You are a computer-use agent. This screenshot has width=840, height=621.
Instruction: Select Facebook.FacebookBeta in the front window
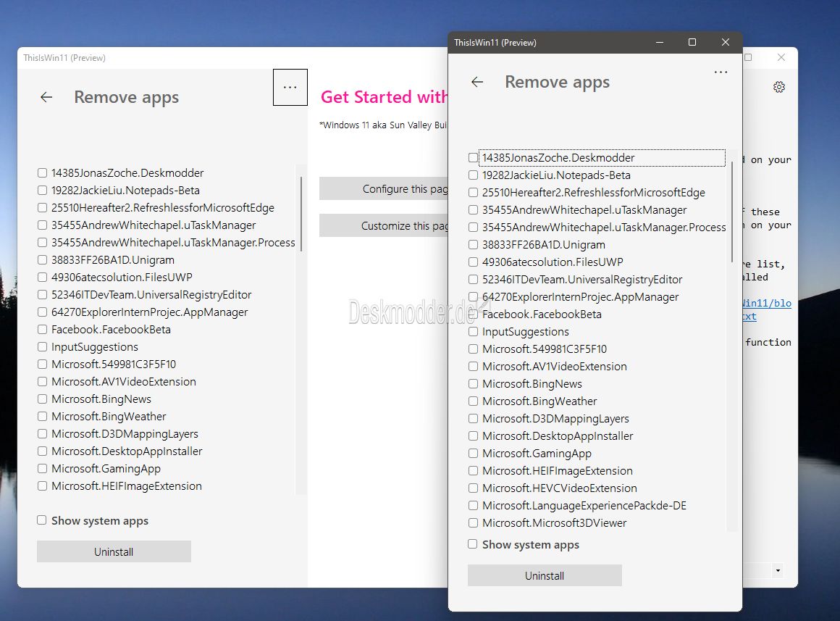[473, 314]
